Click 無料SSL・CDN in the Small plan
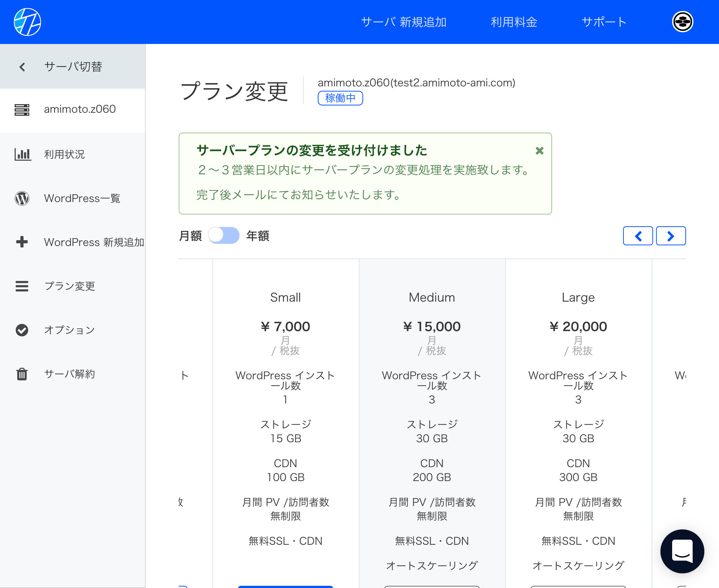The width and height of the screenshot is (719, 588). click(x=286, y=541)
